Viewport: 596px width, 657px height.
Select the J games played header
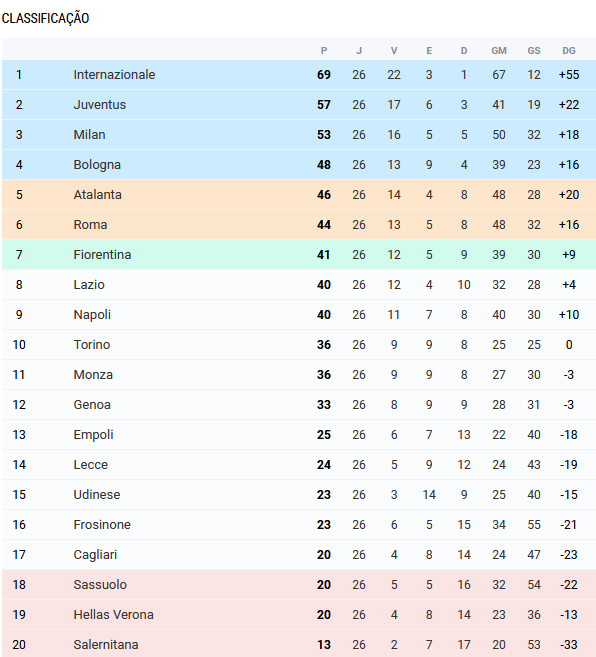point(359,51)
